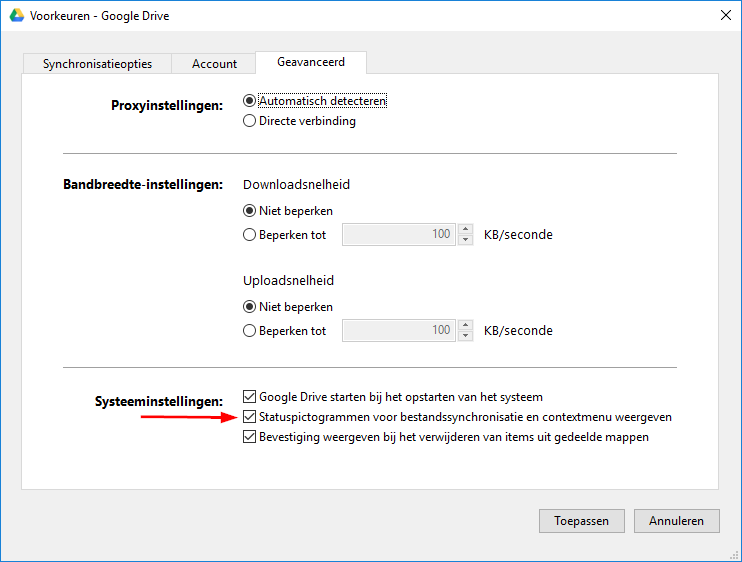This screenshot has height=562, width=742.
Task: Click the Downloadsnelheid heading
Action: 296,184
